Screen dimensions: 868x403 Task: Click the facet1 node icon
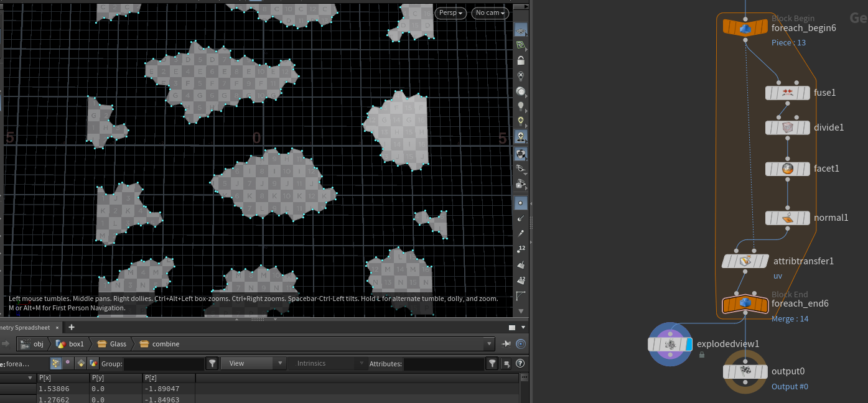(788, 169)
